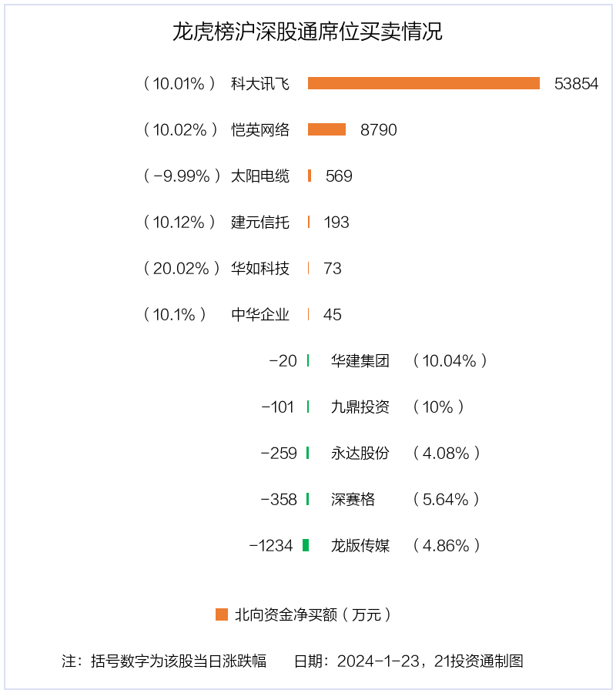Viewport: 616px width, 693px height.
Task: Click the 华建集团 label
Action: (x=360, y=360)
